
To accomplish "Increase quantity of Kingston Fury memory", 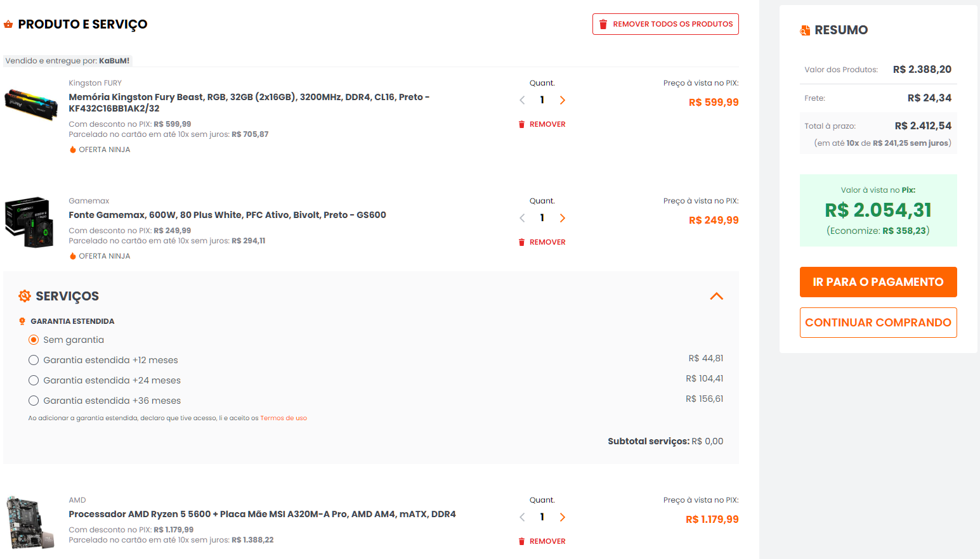I will click(x=563, y=100).
